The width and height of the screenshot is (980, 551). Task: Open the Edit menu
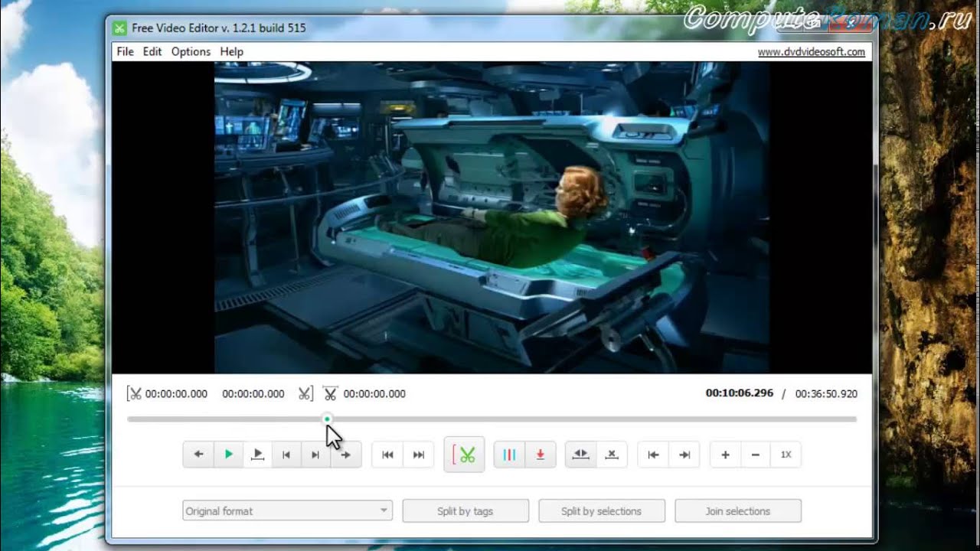[152, 51]
